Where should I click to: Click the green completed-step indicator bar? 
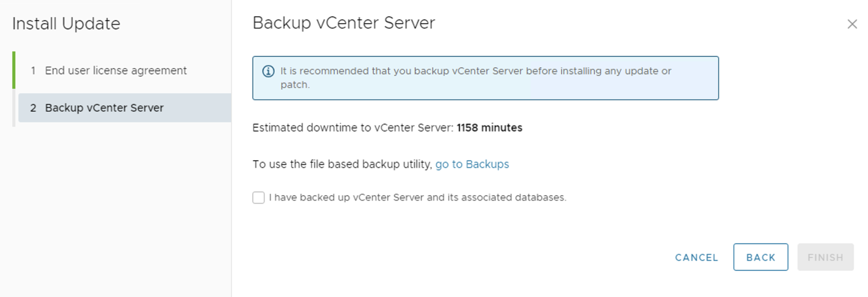(x=14, y=70)
